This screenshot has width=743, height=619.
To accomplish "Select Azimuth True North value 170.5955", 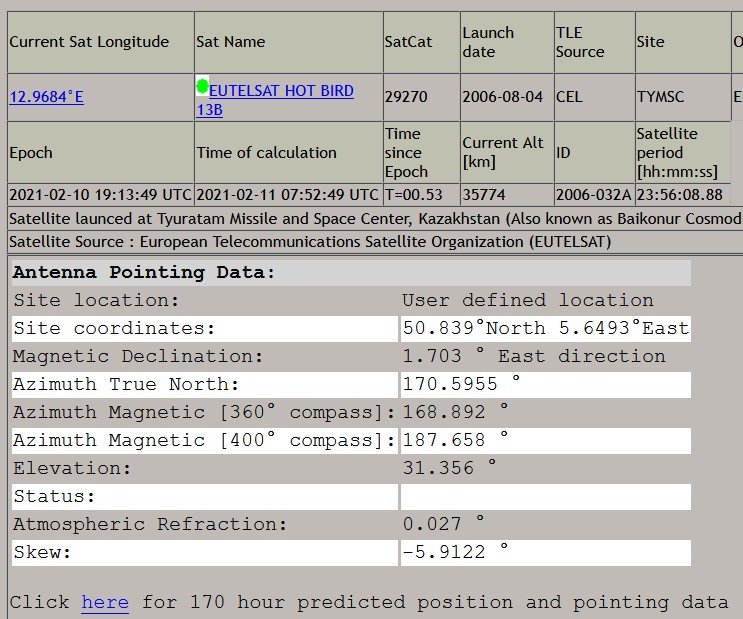I will pyautogui.click(x=450, y=384).
